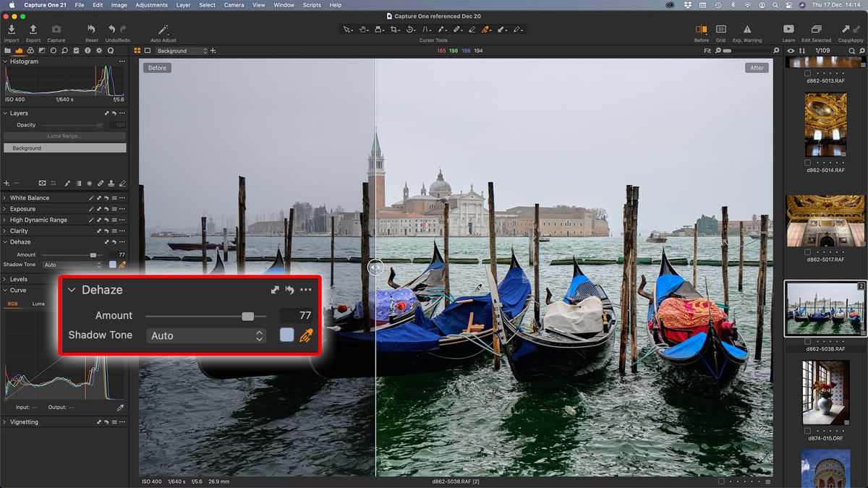Screen dimensions: 868x488
Task: Click the Import icon in the toolbar
Action: tap(11, 30)
